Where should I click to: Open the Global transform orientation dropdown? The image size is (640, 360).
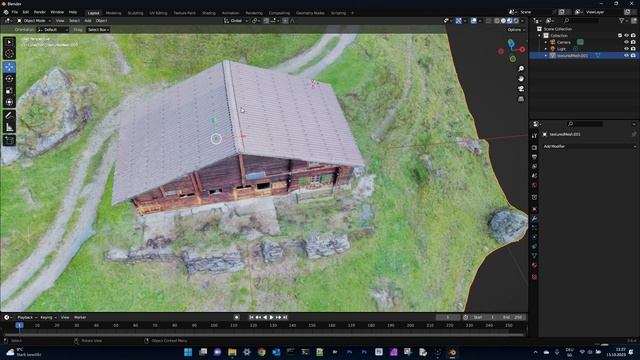pyautogui.click(x=236, y=20)
